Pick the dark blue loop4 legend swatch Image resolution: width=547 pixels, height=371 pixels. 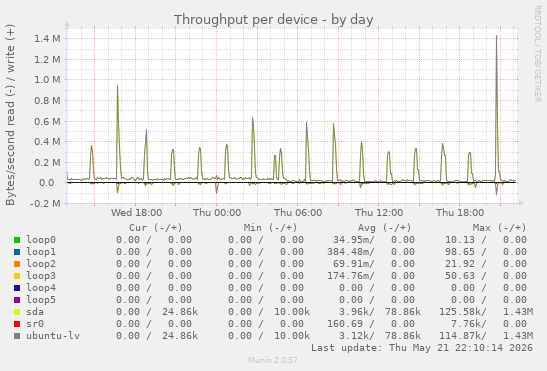pos(17,288)
